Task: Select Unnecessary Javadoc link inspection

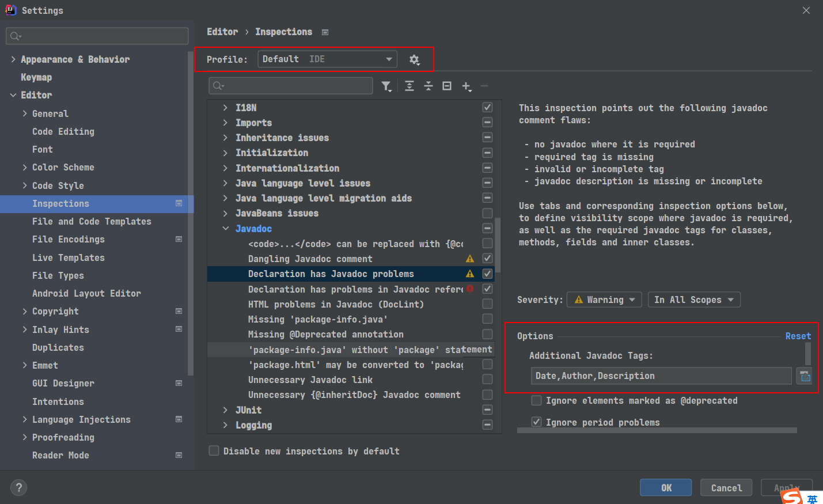Action: point(351,380)
